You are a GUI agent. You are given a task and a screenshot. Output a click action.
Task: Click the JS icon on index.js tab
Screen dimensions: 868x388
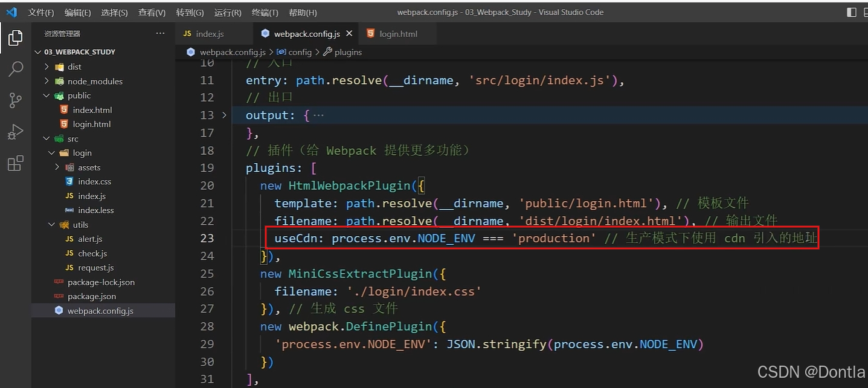(x=187, y=34)
